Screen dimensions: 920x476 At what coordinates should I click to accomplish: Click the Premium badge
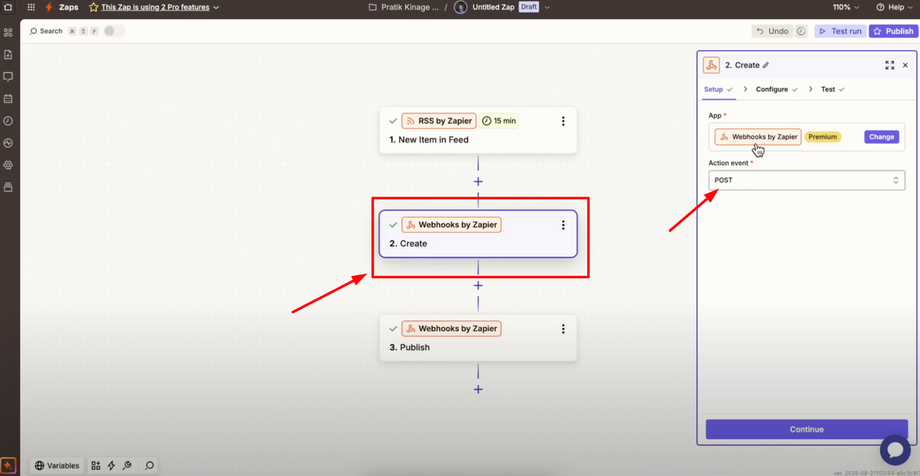click(x=822, y=137)
